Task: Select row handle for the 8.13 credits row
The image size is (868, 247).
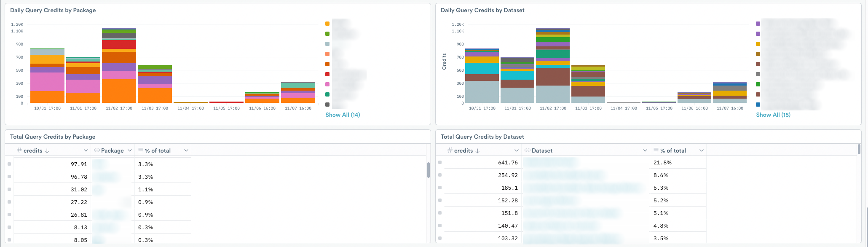Action: coord(9,227)
